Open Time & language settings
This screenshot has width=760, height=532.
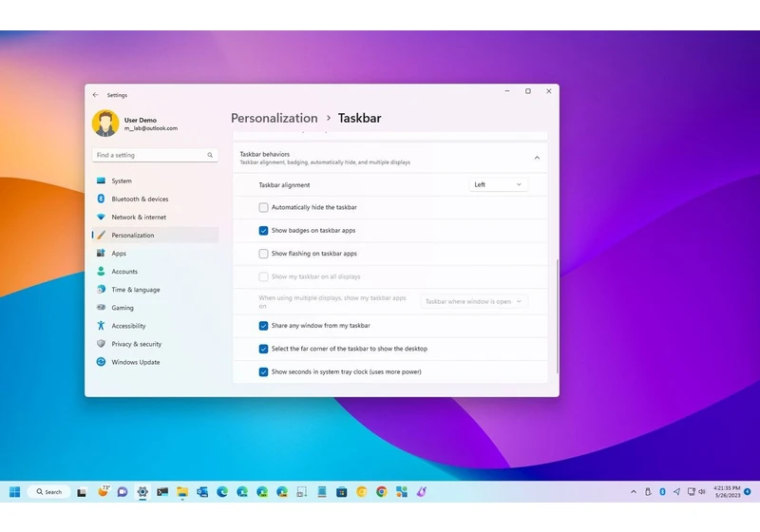click(155, 290)
